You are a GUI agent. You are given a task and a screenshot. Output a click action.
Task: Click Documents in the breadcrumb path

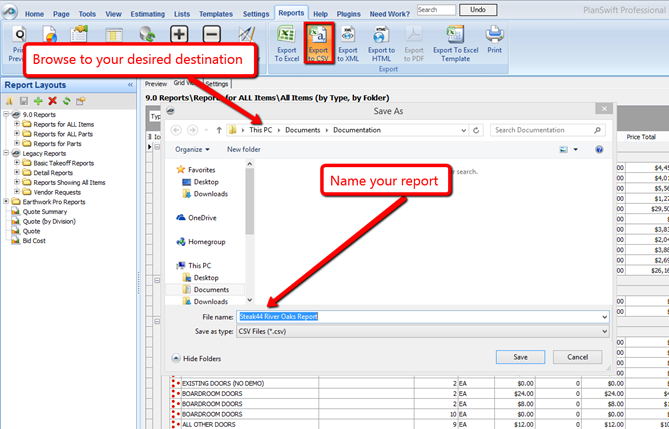(303, 130)
